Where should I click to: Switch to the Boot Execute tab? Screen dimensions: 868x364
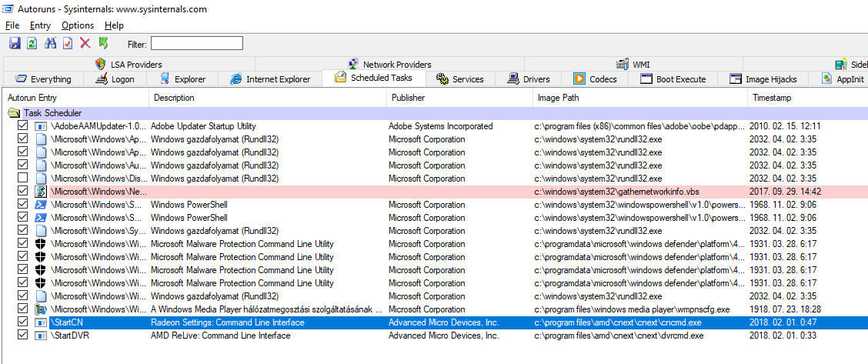tap(673, 79)
